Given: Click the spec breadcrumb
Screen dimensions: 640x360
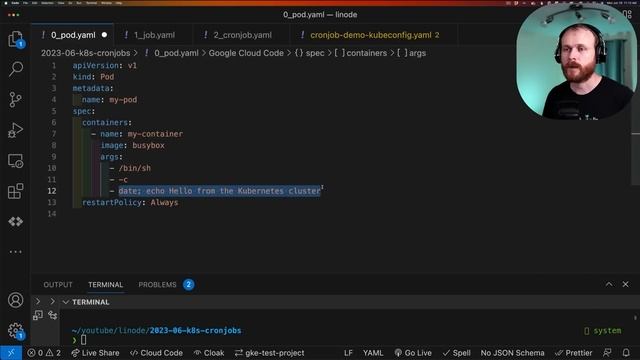Looking at the screenshot, I should click(x=315, y=53).
